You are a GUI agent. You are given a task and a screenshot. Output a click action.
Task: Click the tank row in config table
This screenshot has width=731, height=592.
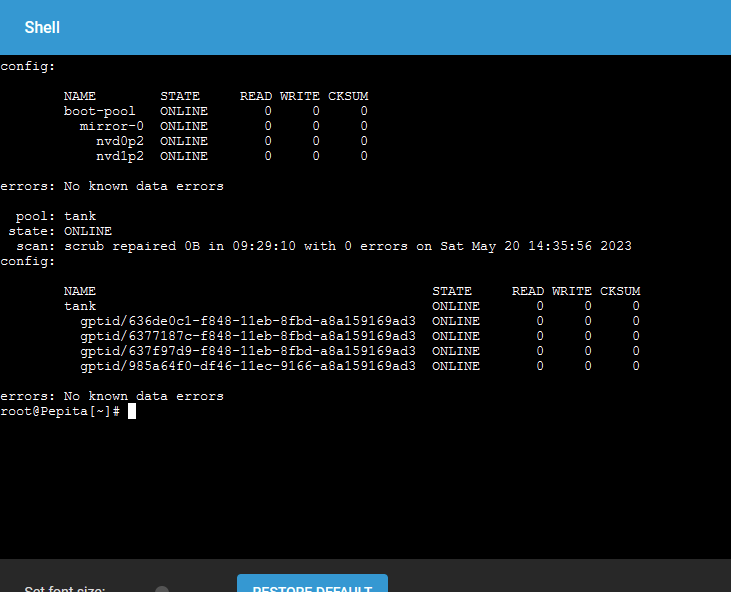point(352,306)
